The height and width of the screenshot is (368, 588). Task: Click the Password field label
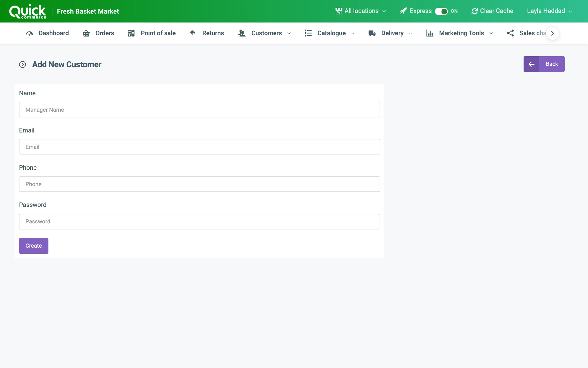[33, 205]
